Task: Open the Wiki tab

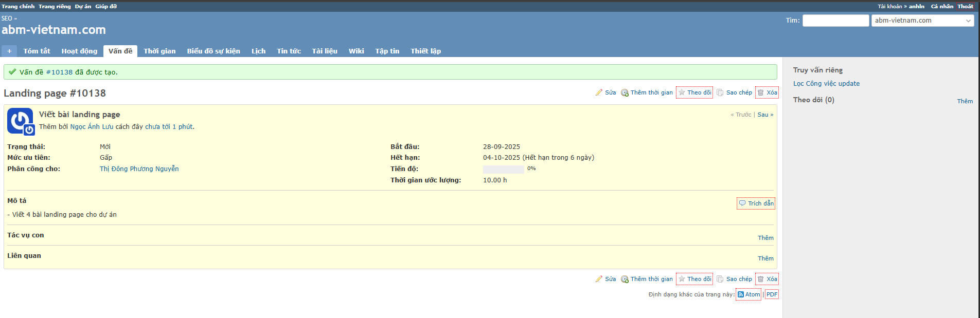Action: 356,51
